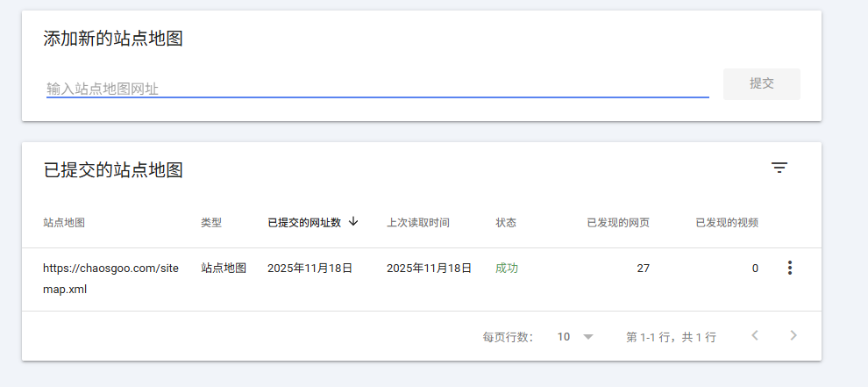The image size is (868, 387).
Task: Focus the 输入站点地图网址 input field
Action: coord(377,89)
